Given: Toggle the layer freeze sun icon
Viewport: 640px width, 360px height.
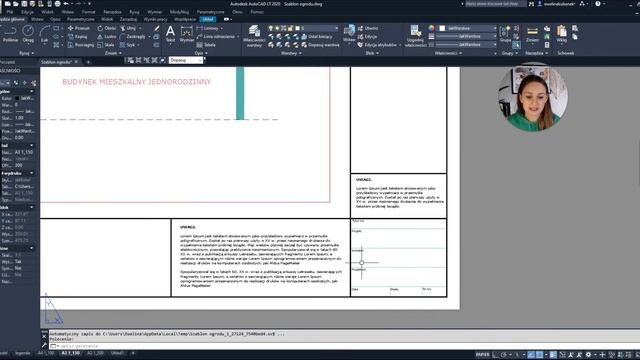Looking at the screenshot, I should pyautogui.click(x=277, y=28).
